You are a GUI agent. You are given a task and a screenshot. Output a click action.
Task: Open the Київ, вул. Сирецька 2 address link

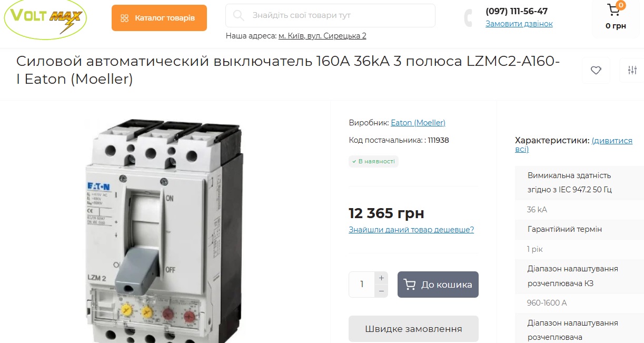322,36
